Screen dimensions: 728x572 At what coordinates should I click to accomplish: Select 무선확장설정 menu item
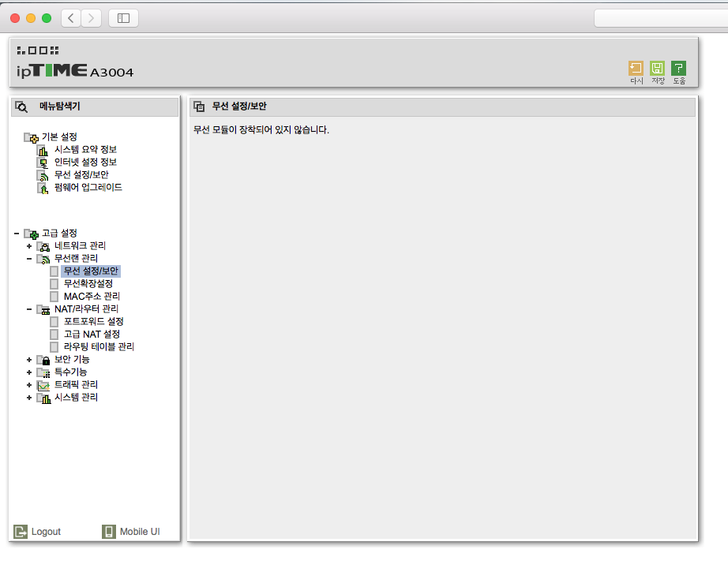pyautogui.click(x=88, y=284)
